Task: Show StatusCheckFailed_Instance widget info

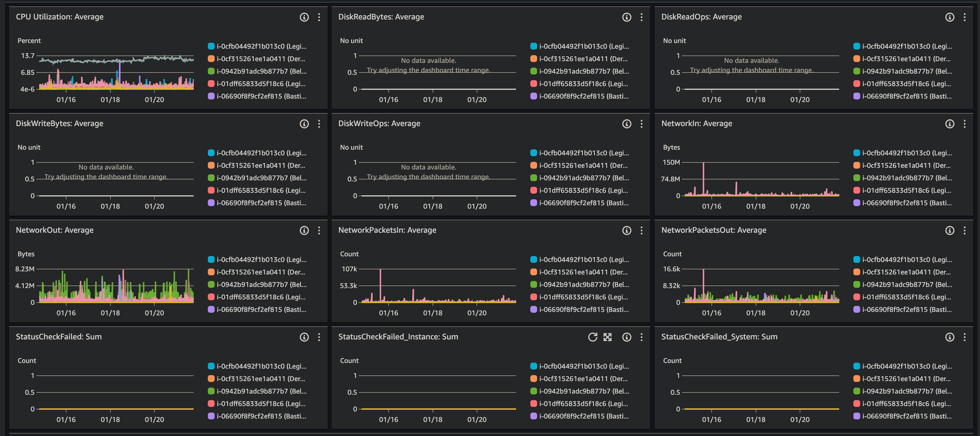Action: (x=627, y=337)
